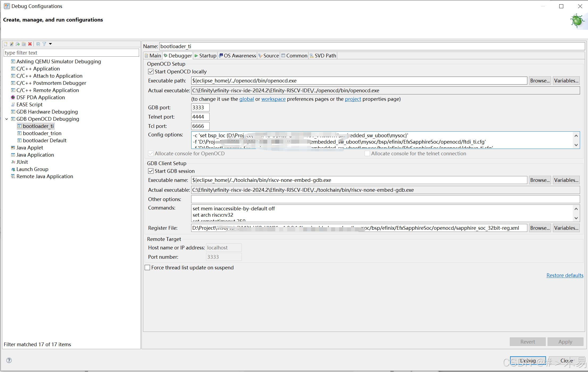Browse for OpenOCD executable path
This screenshot has width=588, height=372.
(x=540, y=81)
